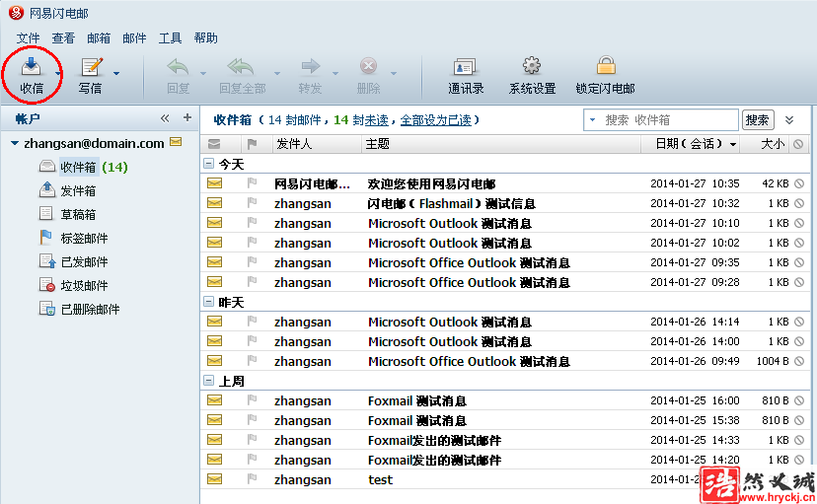Viewport: 817px width, 504px height.
Task: Click the 全部设为已读 link
Action: (435, 120)
